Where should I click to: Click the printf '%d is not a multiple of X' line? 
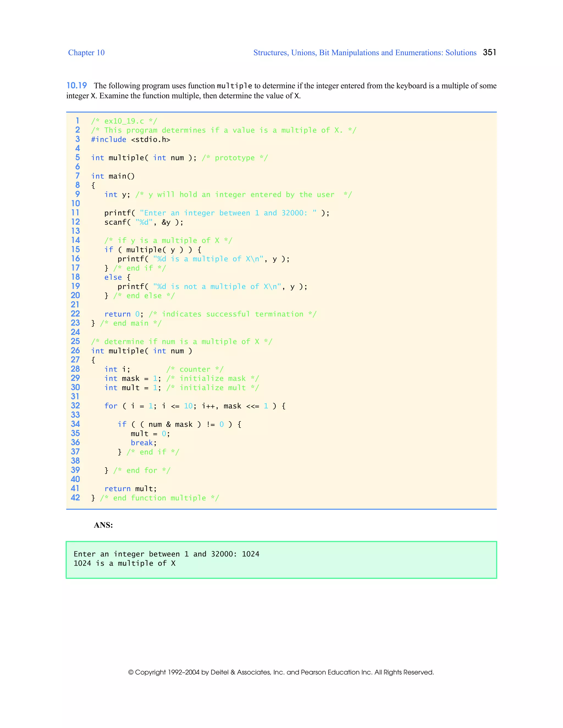(x=212, y=286)
